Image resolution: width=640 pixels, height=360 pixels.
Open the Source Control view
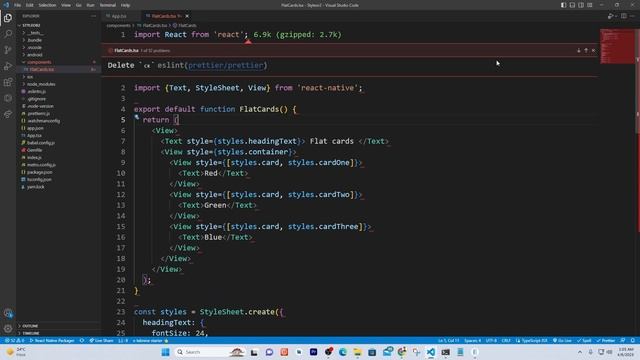pyautogui.click(x=8, y=50)
